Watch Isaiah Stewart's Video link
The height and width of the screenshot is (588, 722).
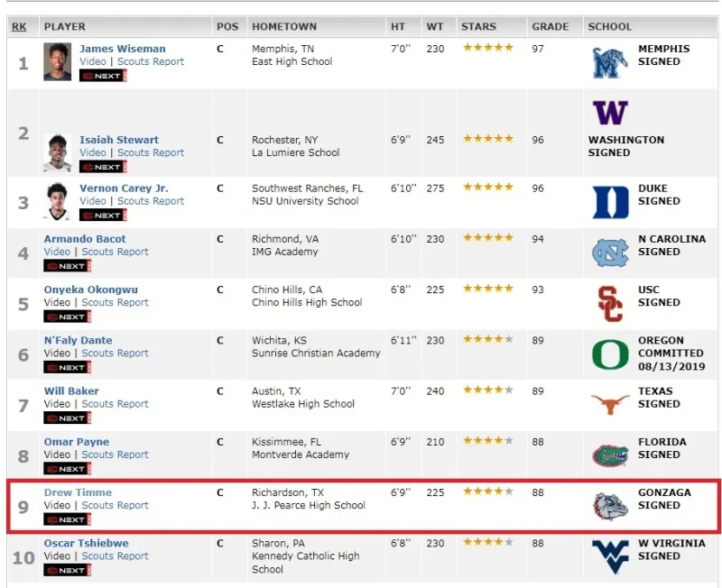[x=92, y=153]
